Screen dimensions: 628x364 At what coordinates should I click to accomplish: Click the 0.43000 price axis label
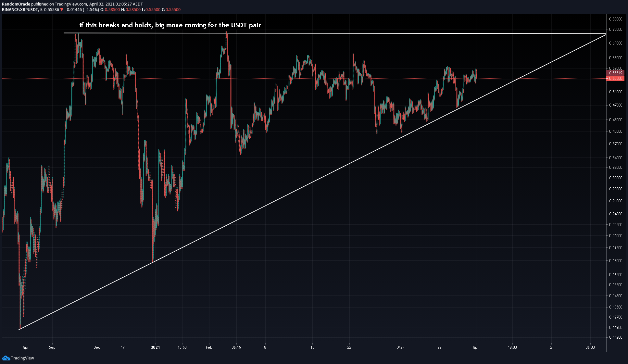(x=616, y=120)
